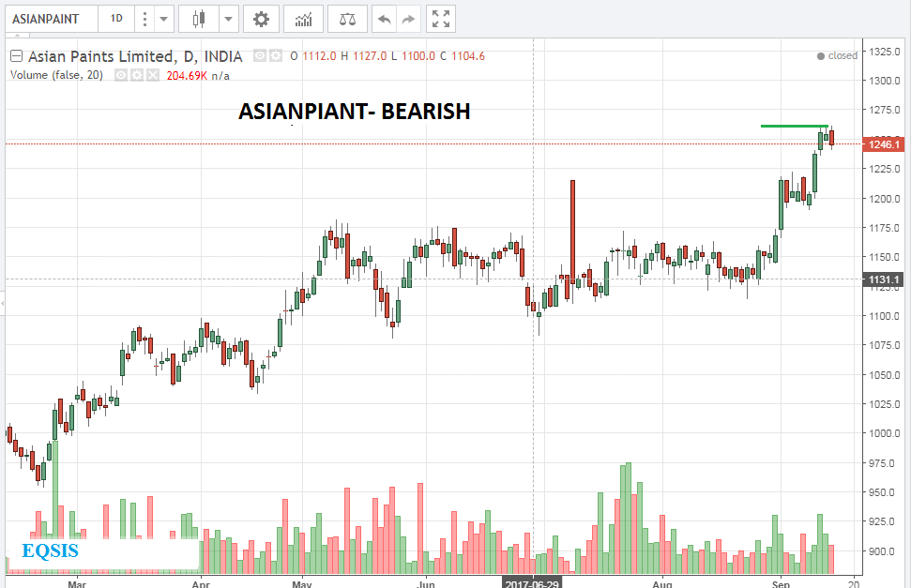Open chart settings gear in toolbar
The image size is (911, 588).
point(261,19)
